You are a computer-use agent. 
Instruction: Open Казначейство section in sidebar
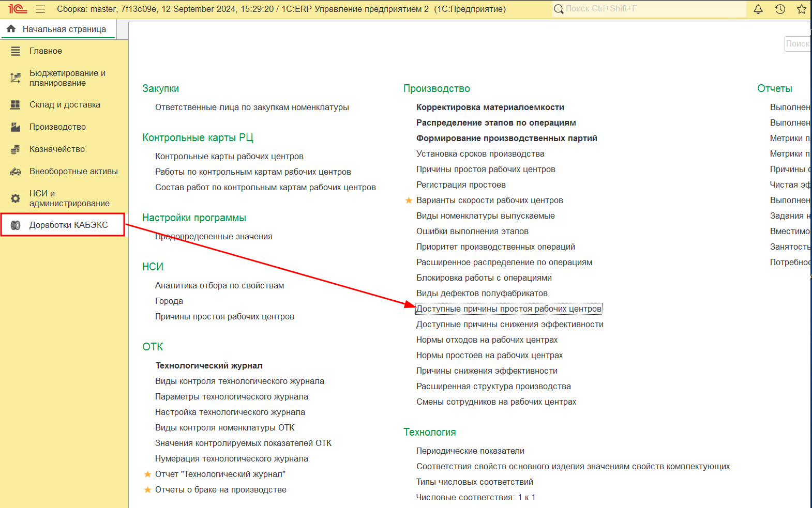(x=64, y=149)
